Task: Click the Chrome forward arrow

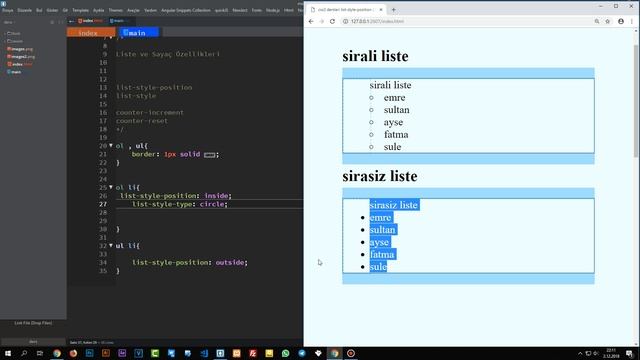Action: click(x=322, y=21)
